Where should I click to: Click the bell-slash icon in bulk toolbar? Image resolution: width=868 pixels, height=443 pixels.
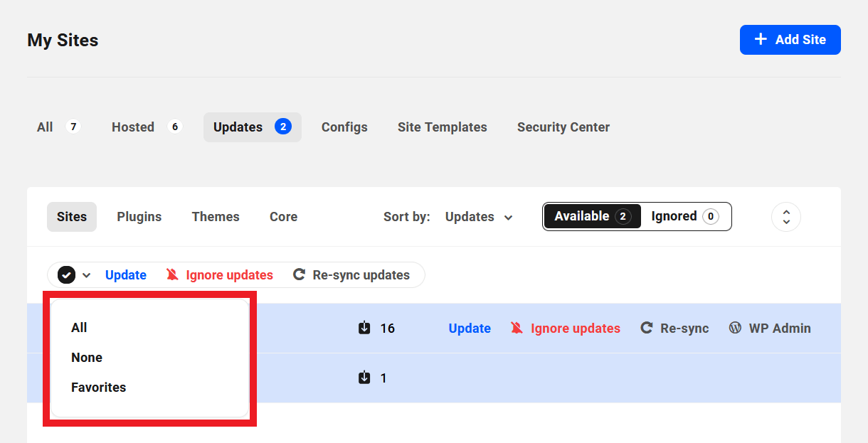click(172, 275)
